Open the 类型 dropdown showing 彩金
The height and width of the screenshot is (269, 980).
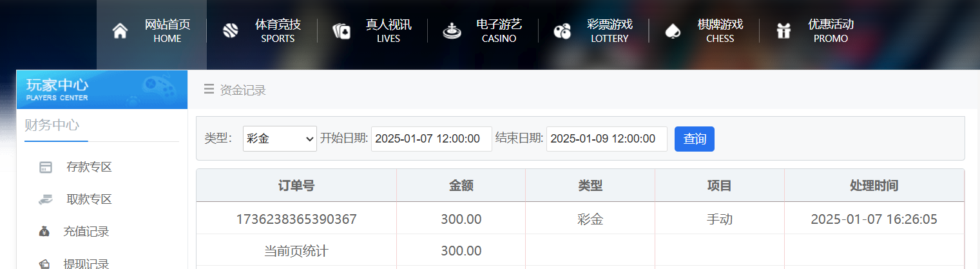pos(280,139)
